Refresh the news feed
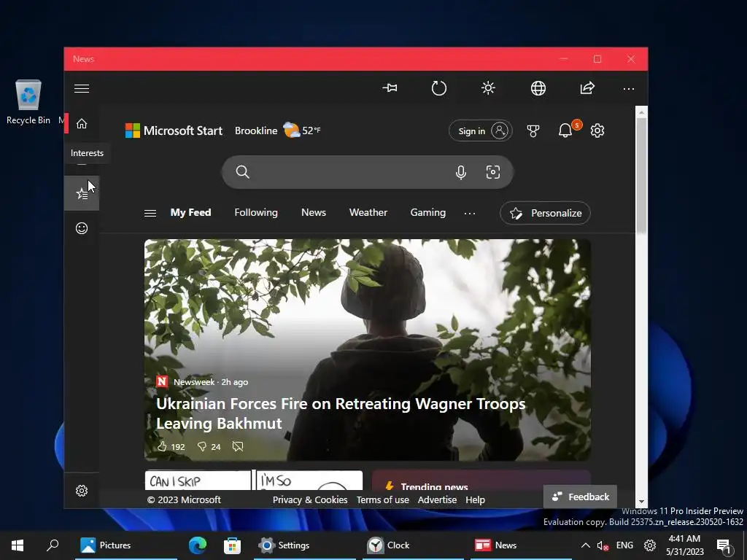The height and width of the screenshot is (560, 747). tap(438, 88)
